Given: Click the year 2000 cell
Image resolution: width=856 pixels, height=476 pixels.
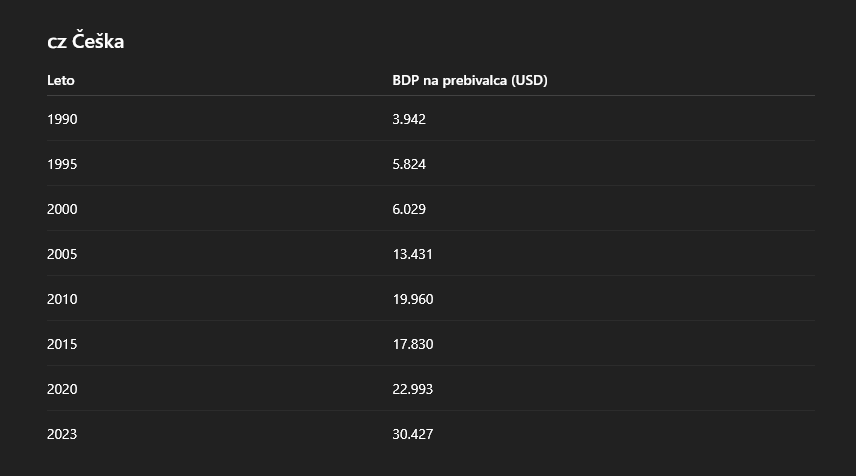Looking at the screenshot, I should point(62,209).
